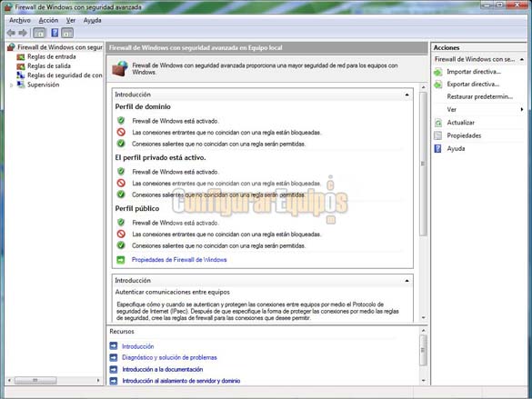Collapse the second Introducción section arrow

coord(407,281)
